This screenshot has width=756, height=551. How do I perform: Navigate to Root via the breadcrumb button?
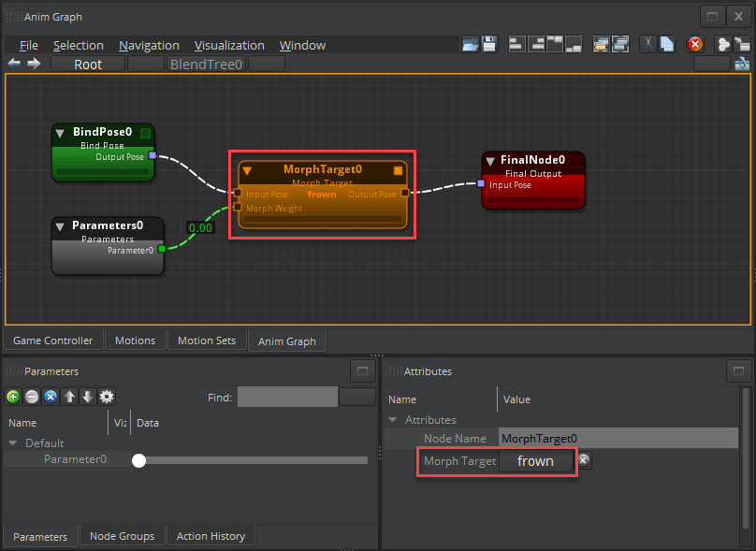click(x=87, y=64)
